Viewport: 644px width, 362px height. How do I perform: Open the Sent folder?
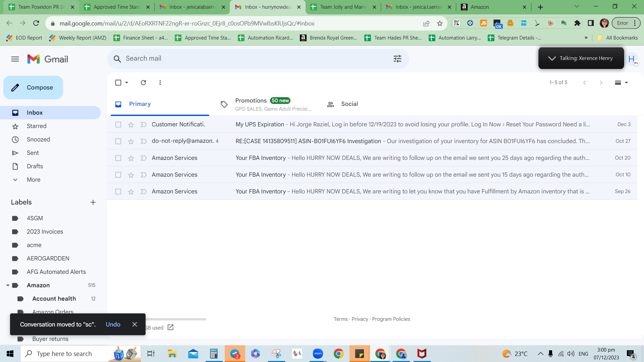click(x=50, y=153)
